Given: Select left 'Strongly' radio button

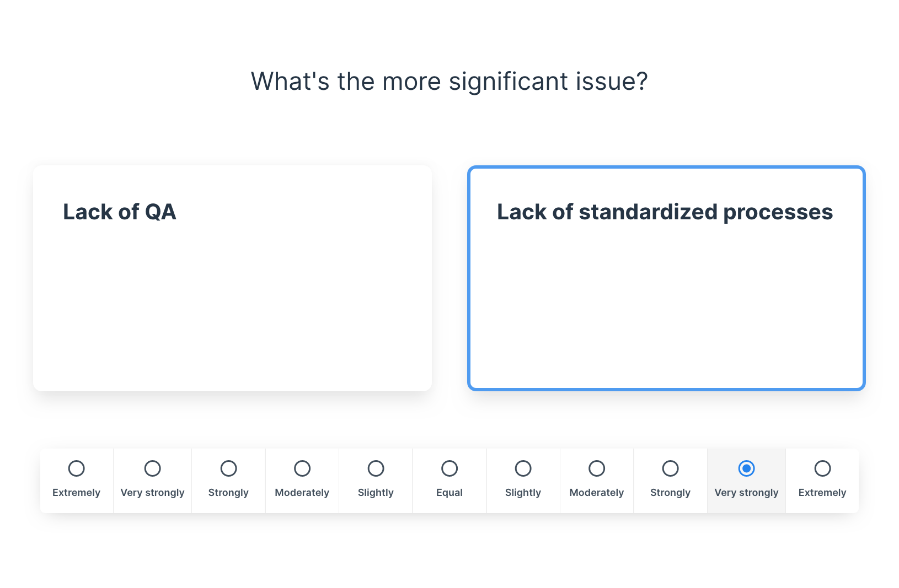Looking at the screenshot, I should click(x=228, y=468).
